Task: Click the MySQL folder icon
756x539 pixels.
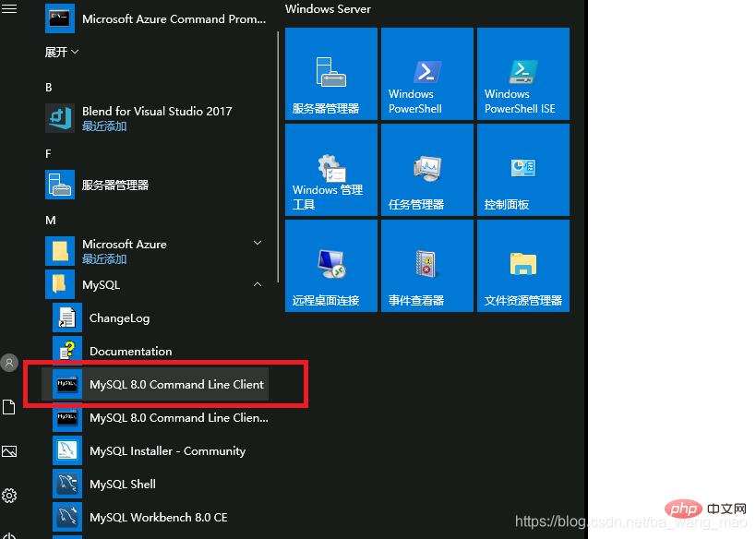Action: [60, 284]
